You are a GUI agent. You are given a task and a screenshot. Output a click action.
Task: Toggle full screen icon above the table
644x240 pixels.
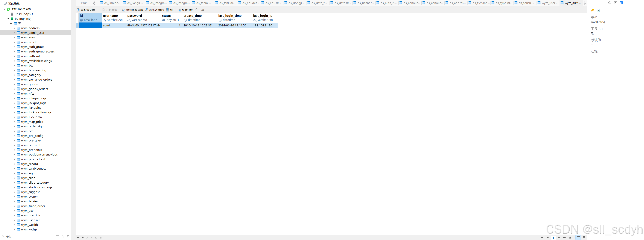[x=584, y=10]
